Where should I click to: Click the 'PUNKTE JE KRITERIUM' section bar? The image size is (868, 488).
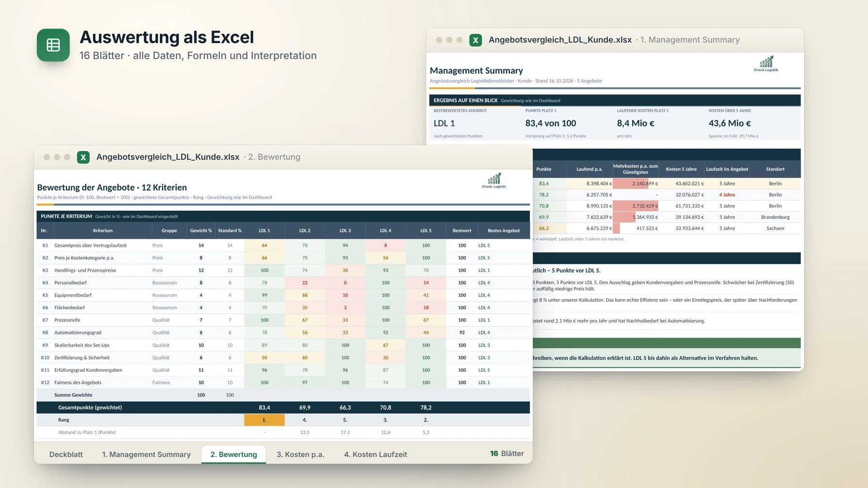click(283, 216)
